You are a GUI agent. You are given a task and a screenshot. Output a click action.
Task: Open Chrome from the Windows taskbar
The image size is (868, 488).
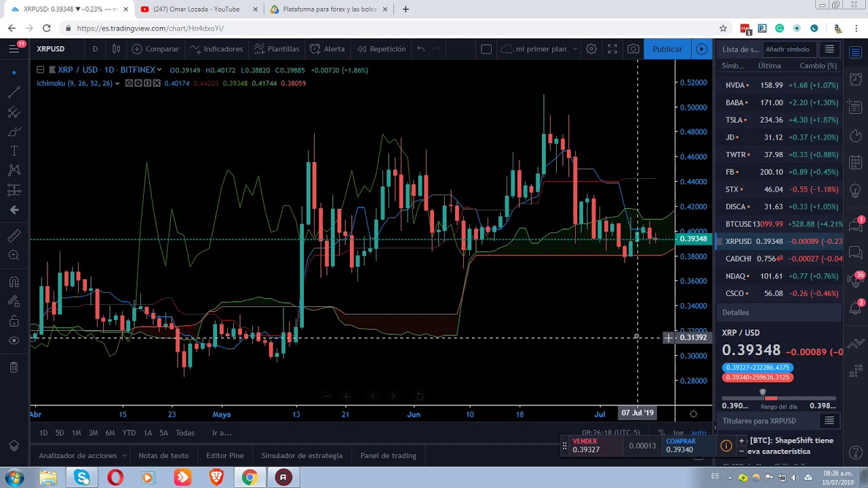250,478
